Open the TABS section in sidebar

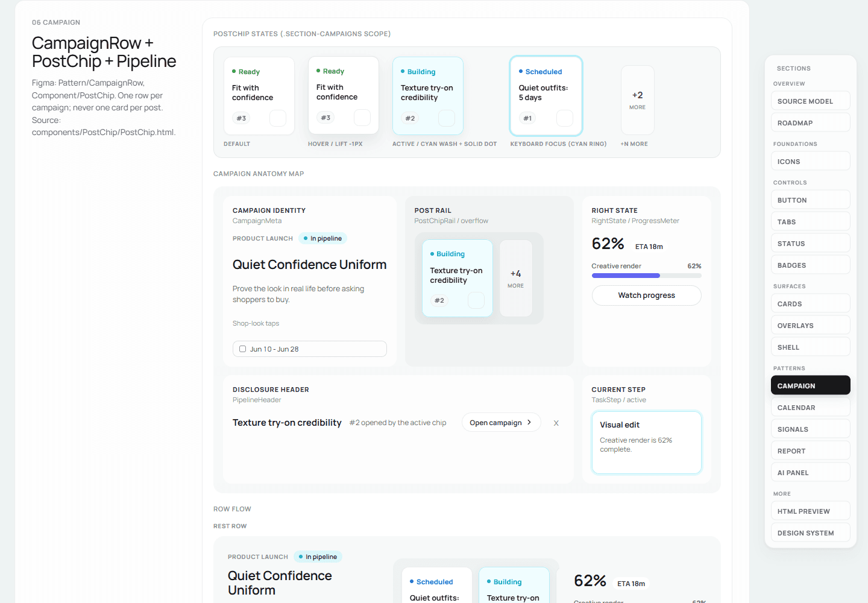point(810,222)
